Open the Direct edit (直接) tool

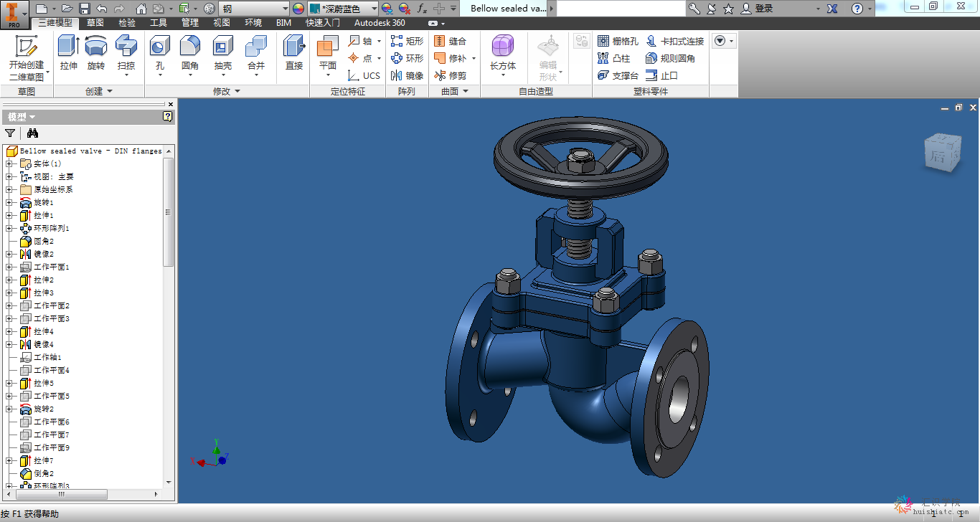point(294,53)
